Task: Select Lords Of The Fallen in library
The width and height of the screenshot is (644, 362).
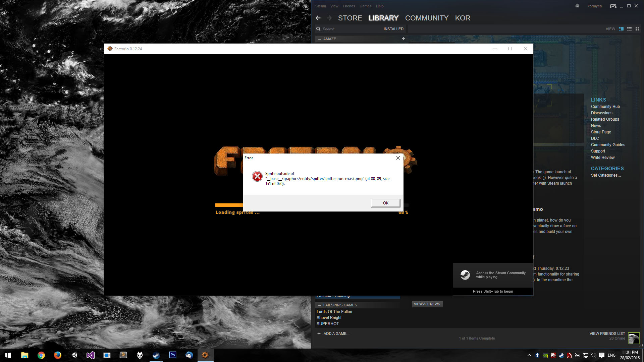Action: click(x=334, y=312)
